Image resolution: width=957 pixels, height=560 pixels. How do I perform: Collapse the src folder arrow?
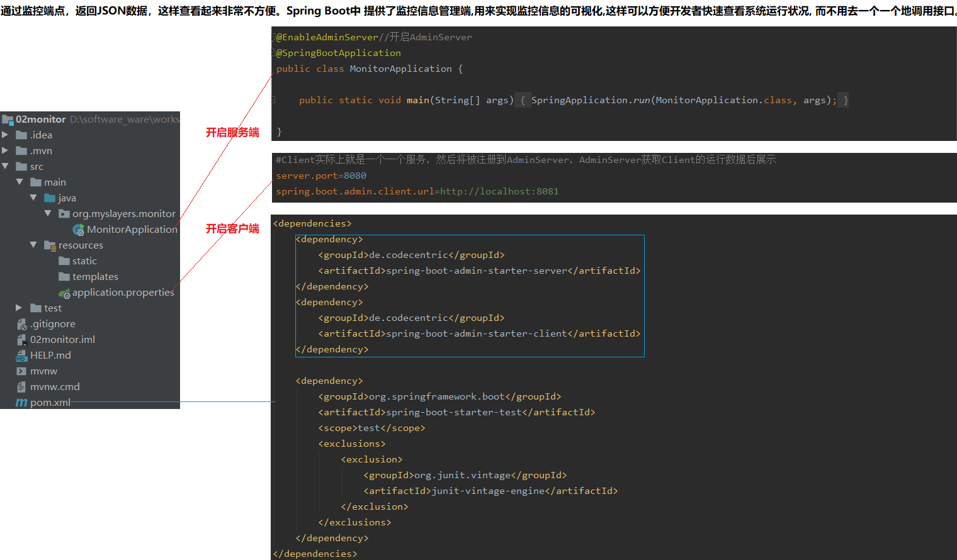(6, 166)
